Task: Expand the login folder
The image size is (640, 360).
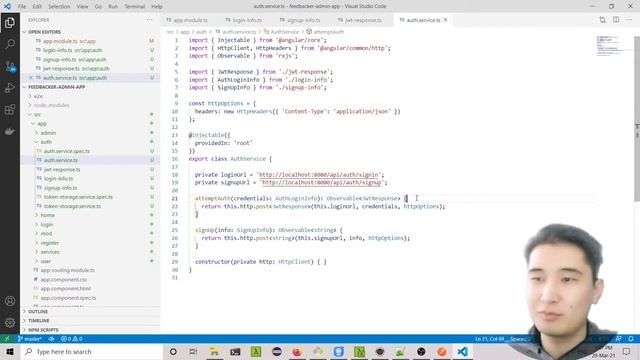Action: tap(47, 224)
